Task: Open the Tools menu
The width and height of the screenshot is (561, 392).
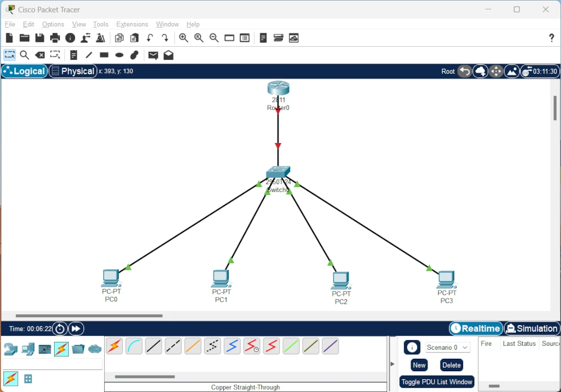Action: point(100,24)
